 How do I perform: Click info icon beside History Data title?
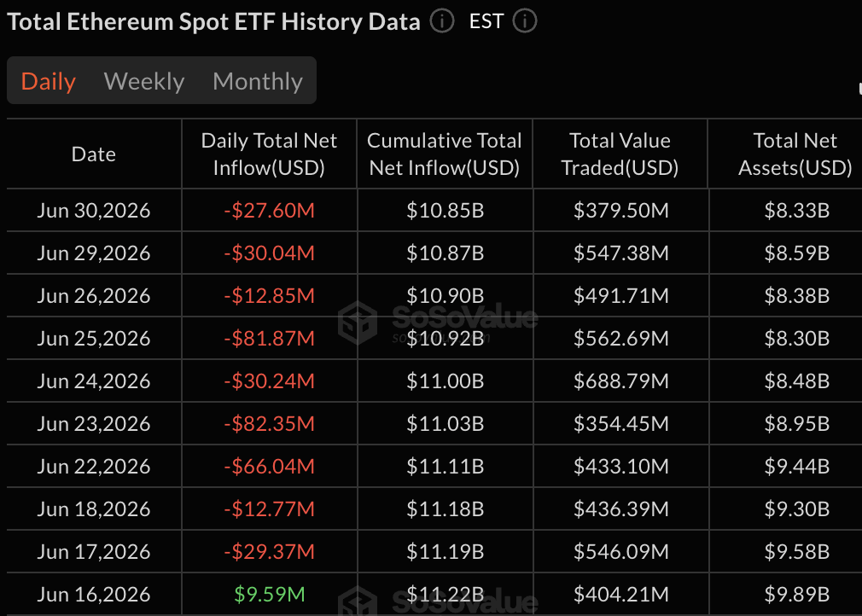coord(442,21)
